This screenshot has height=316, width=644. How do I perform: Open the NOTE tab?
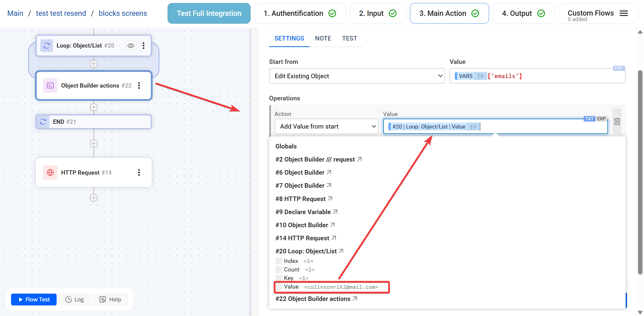(x=323, y=38)
